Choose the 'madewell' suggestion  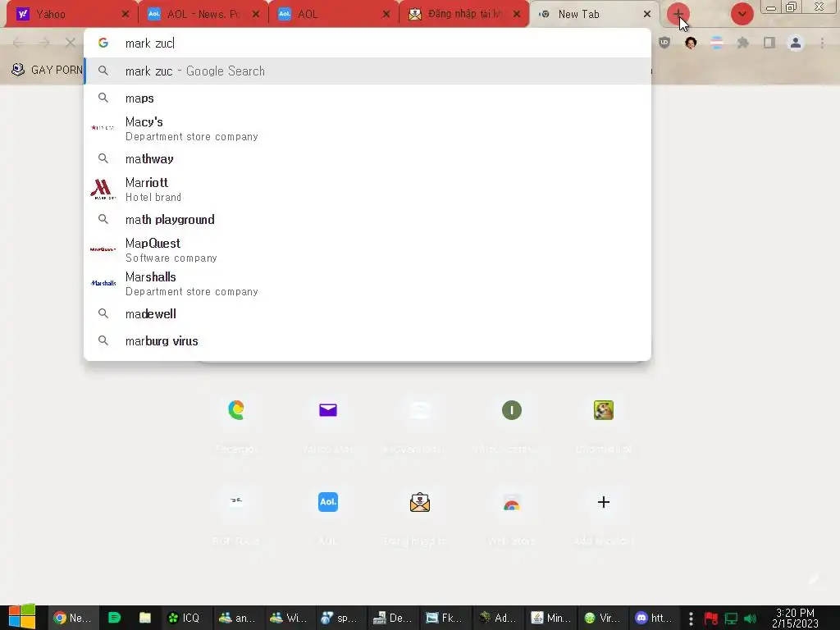(367, 314)
